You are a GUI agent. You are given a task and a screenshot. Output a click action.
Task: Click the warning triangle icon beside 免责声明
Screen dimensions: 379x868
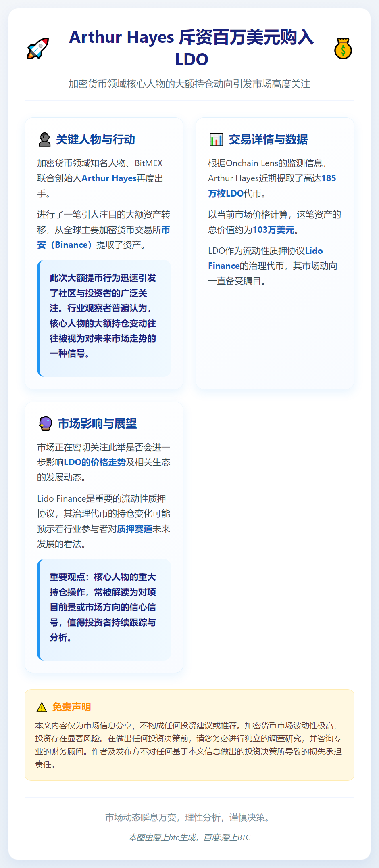coord(42,707)
